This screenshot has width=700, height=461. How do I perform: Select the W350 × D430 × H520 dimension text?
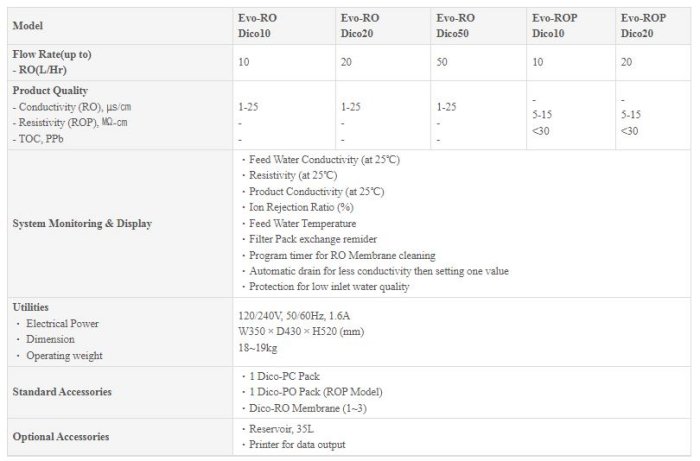(295, 331)
